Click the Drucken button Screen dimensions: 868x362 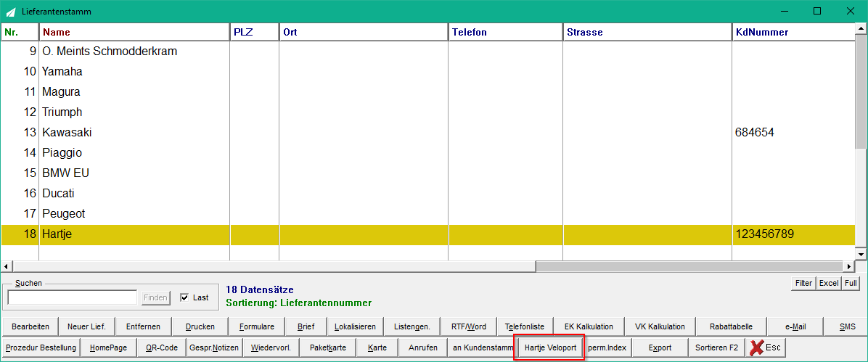[200, 326]
